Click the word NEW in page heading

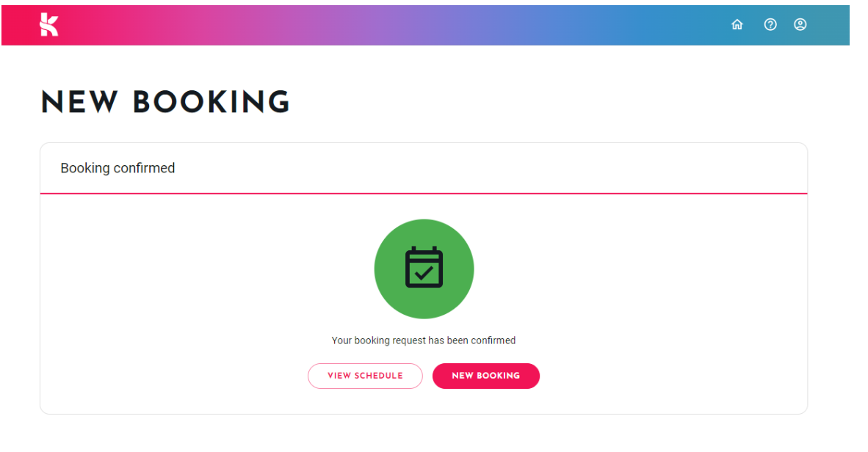[79, 103]
